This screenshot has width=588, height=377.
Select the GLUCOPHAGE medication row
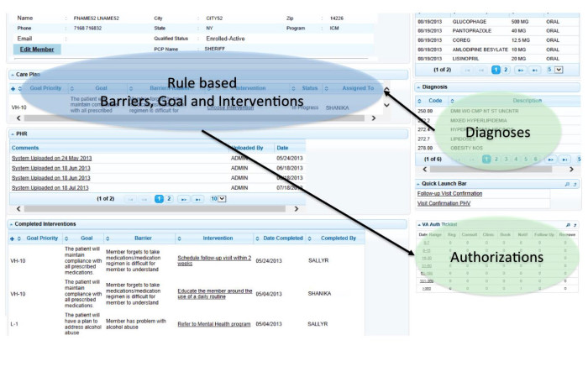(x=497, y=22)
